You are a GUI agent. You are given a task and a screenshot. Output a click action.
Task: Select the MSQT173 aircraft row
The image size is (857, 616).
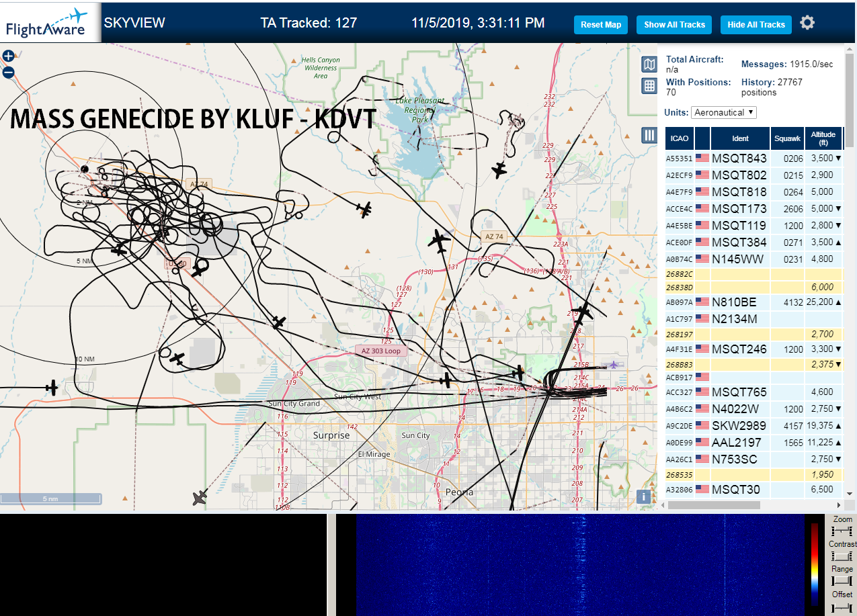[x=753, y=208]
